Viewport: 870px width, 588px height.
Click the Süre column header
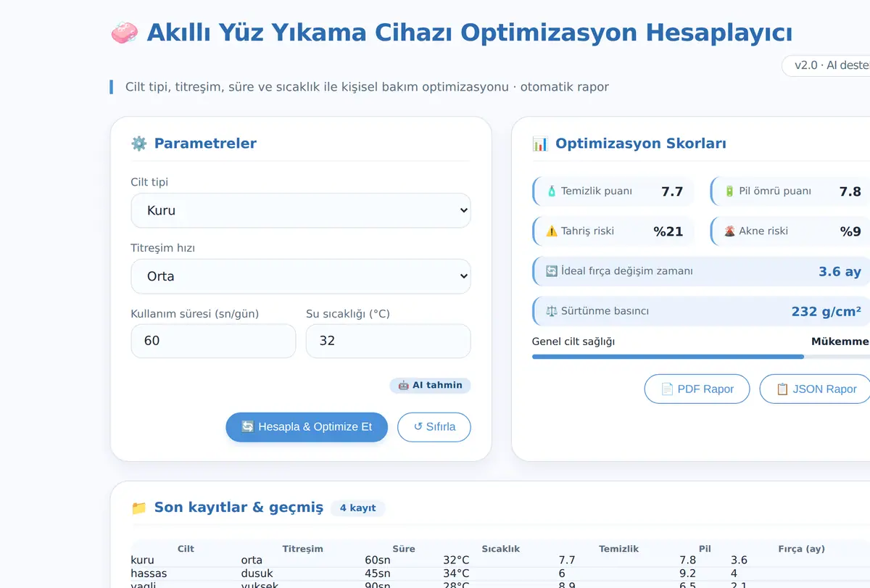[404, 549]
